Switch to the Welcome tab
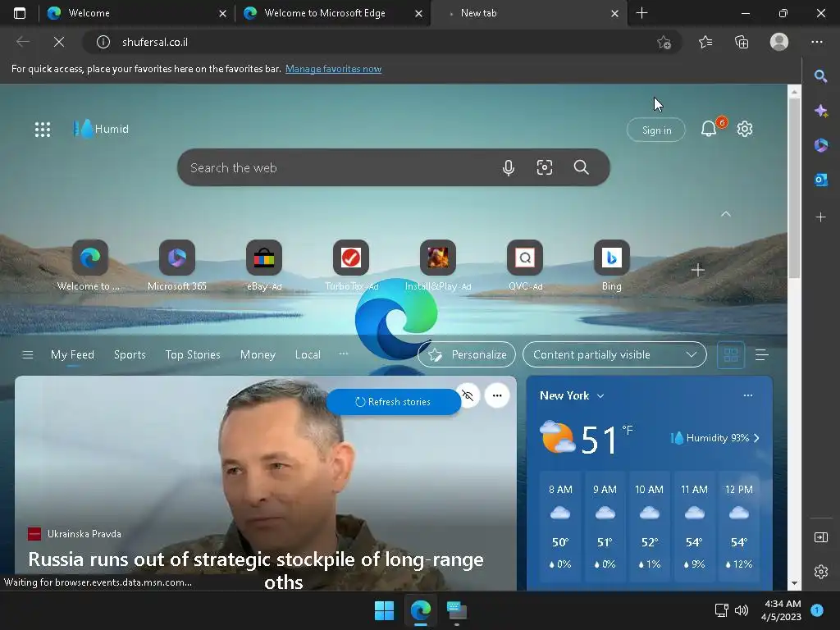 [137, 13]
